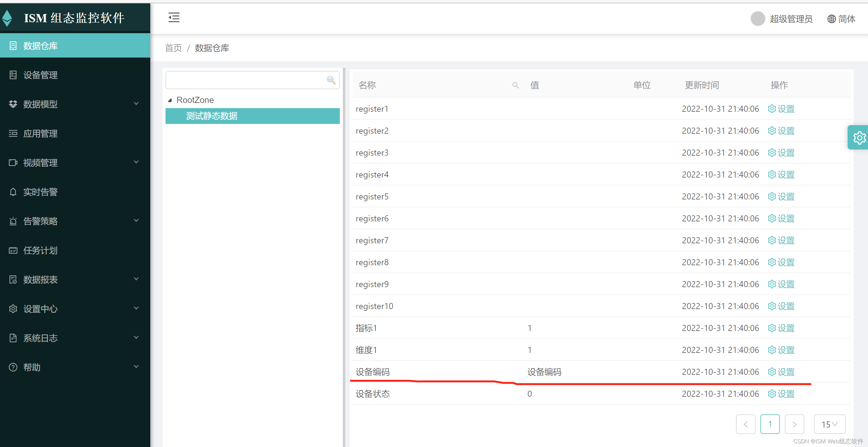Expand the 视频管理 menu chevron
The width and height of the screenshot is (868, 447).
pos(136,162)
